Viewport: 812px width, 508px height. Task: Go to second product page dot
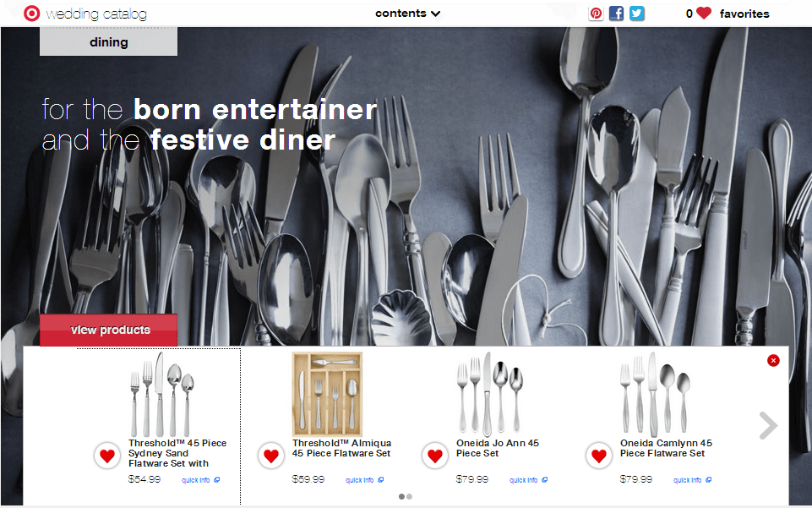point(409,497)
